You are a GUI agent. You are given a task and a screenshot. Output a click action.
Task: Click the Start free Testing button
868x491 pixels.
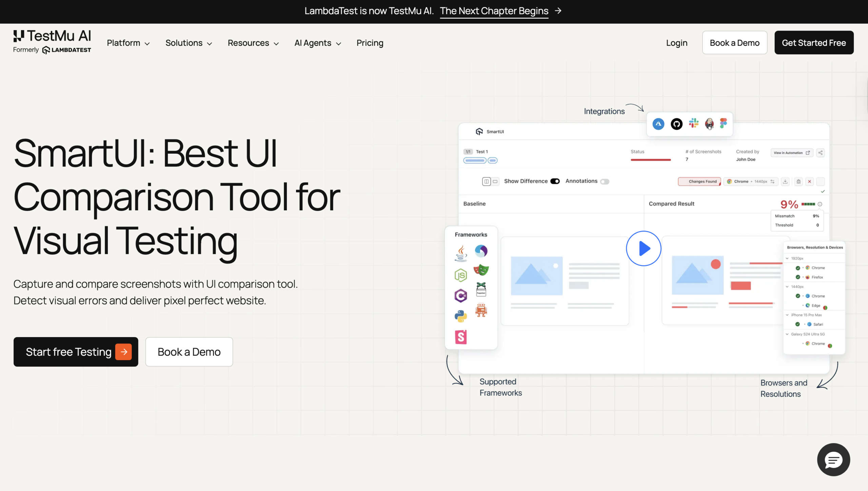point(76,352)
